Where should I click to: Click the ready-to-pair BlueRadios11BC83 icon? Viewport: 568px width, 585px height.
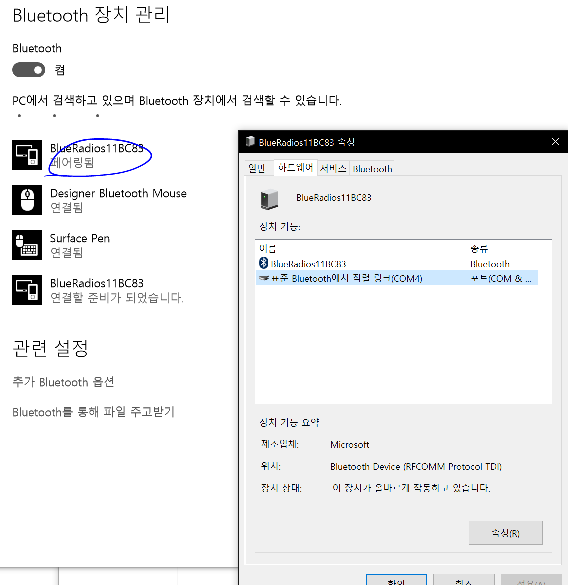pyautogui.click(x=27, y=290)
